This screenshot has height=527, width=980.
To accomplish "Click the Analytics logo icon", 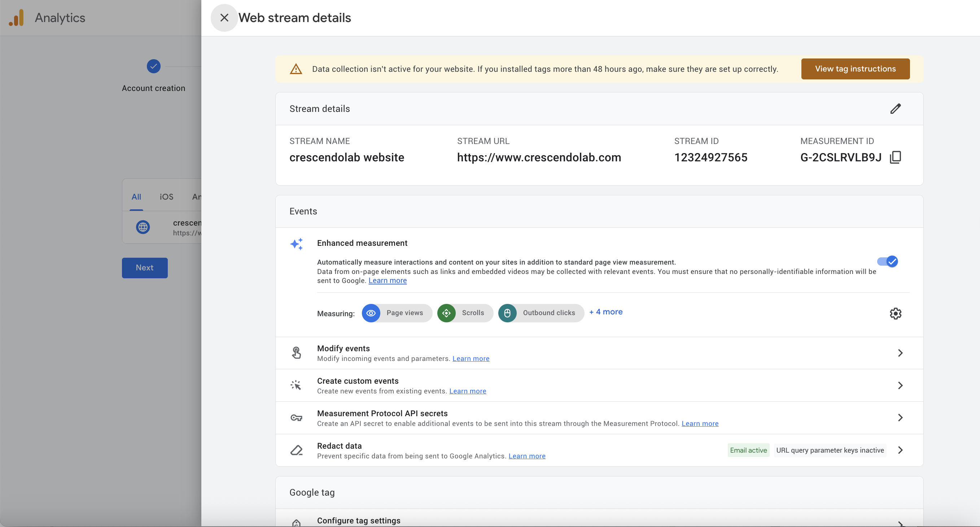I will pos(16,18).
